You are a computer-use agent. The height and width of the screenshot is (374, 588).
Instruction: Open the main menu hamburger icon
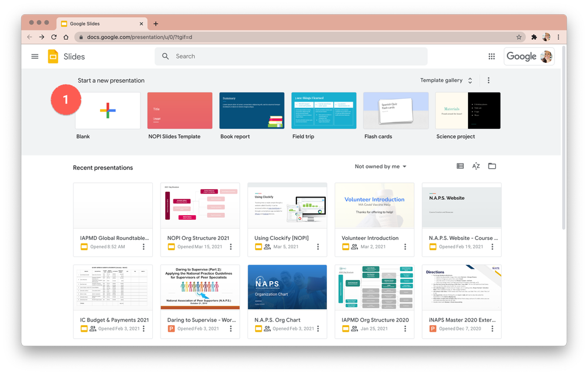click(35, 56)
